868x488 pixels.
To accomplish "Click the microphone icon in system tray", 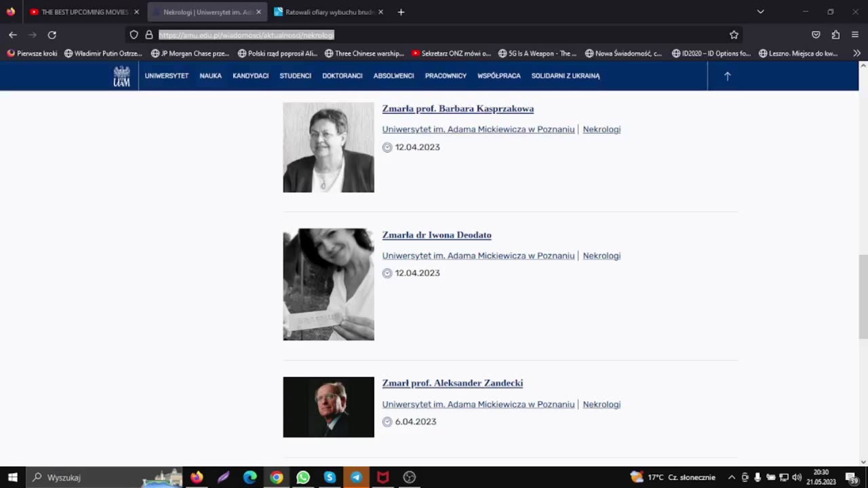I will (757, 477).
